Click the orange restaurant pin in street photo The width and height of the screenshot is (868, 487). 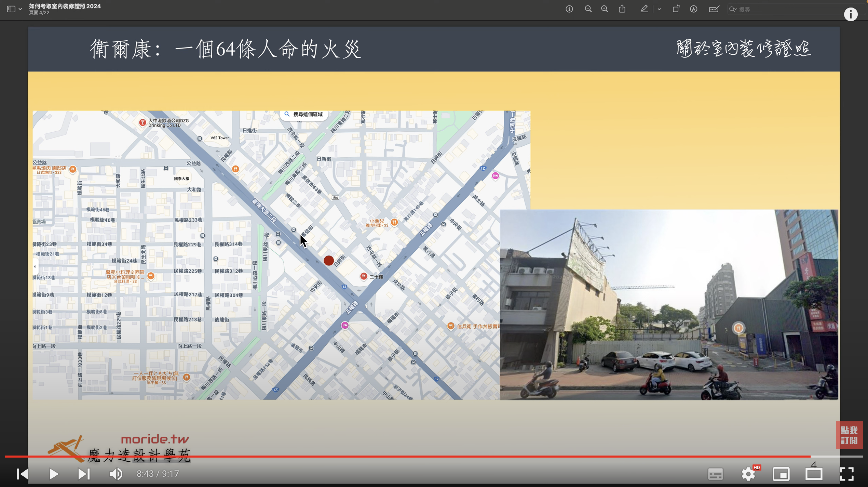tap(738, 328)
